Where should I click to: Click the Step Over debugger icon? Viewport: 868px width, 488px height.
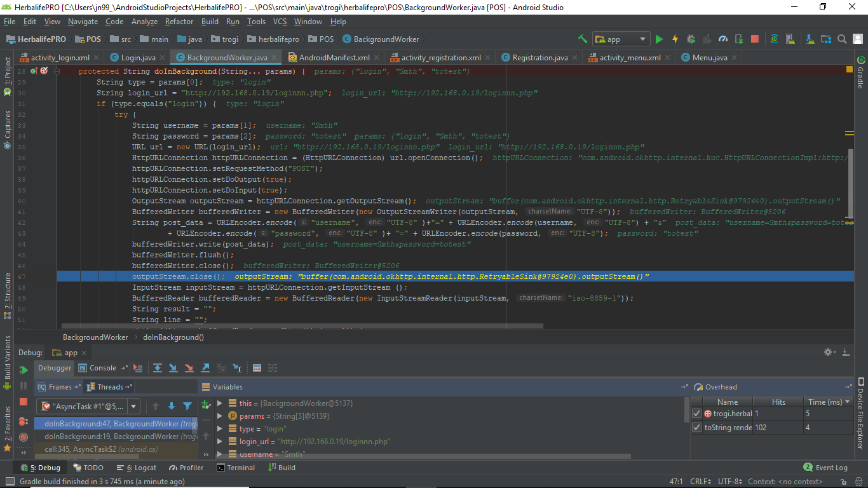[x=157, y=368]
